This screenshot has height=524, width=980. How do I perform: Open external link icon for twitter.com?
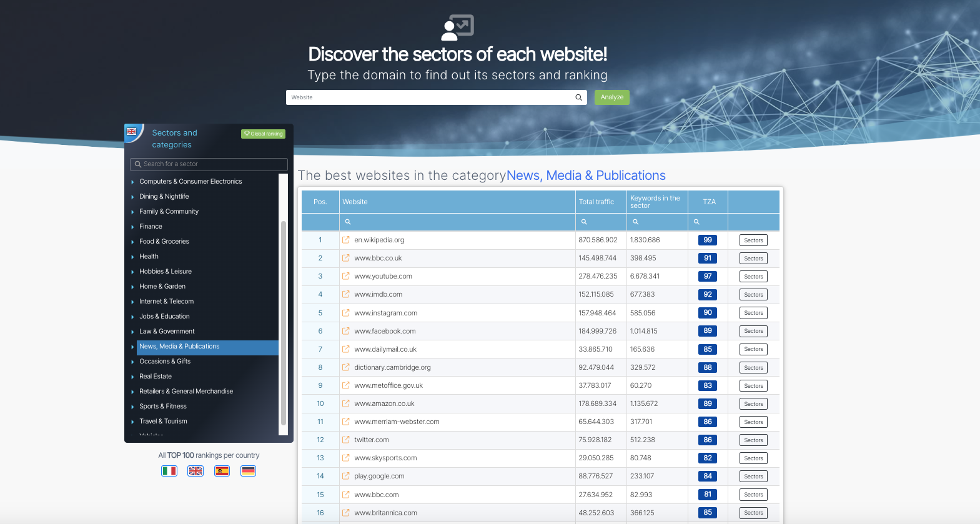tap(346, 440)
